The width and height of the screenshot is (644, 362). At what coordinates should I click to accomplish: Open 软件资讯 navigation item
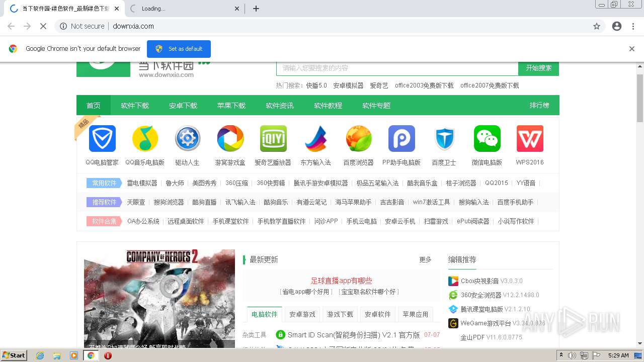280,106
